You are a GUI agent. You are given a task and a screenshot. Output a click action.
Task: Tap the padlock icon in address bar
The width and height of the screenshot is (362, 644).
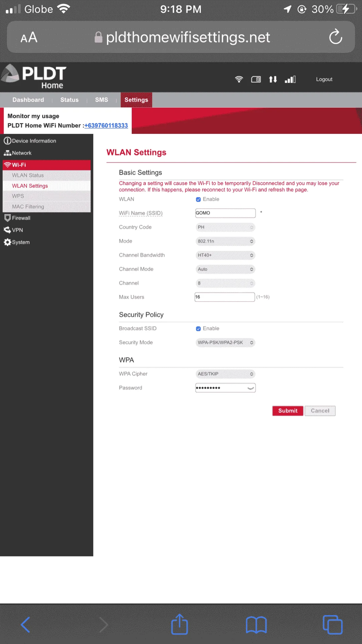[98, 37]
